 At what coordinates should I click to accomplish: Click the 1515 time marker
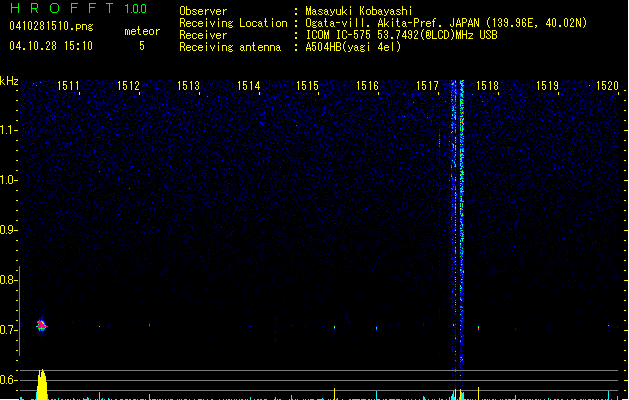click(x=307, y=86)
